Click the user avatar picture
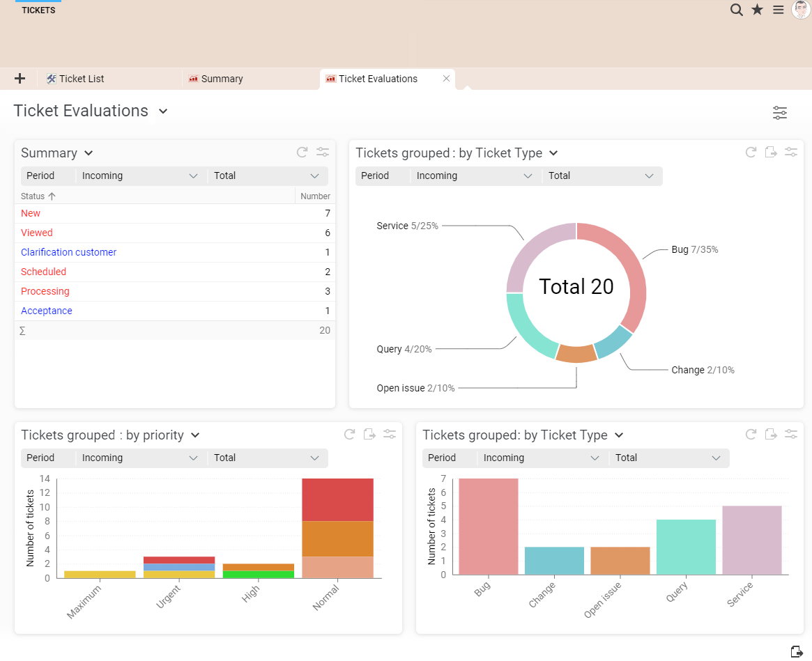 click(801, 10)
